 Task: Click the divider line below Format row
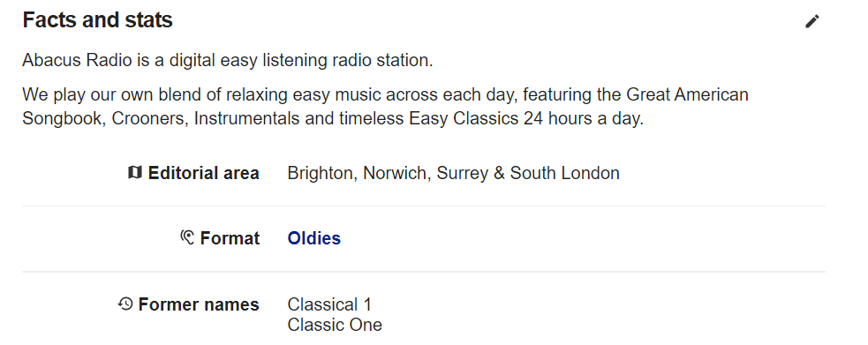pyautogui.click(x=424, y=272)
